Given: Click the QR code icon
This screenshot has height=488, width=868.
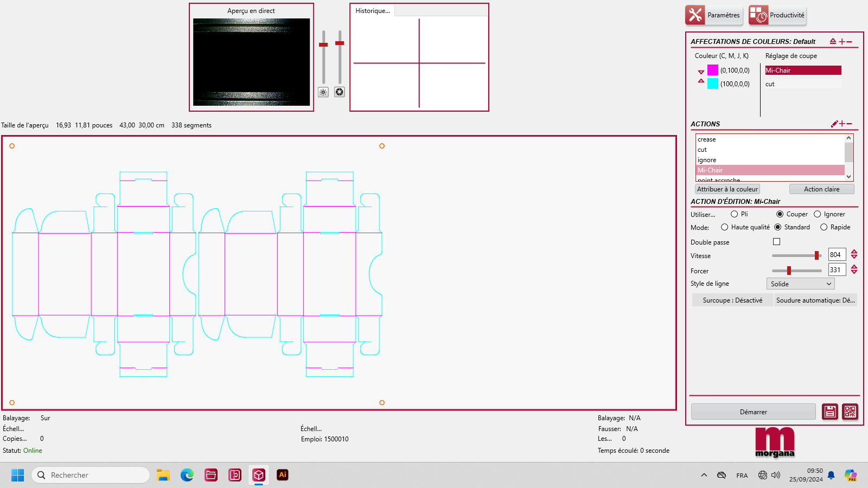Looking at the screenshot, I should click(x=850, y=412).
